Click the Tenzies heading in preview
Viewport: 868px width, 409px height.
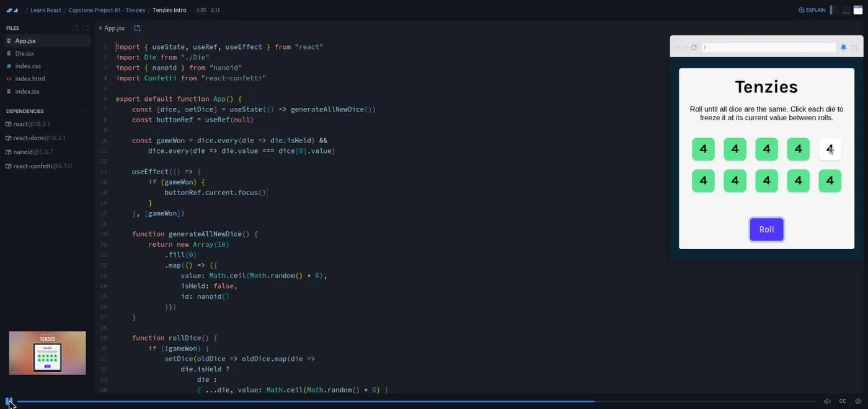tap(766, 87)
